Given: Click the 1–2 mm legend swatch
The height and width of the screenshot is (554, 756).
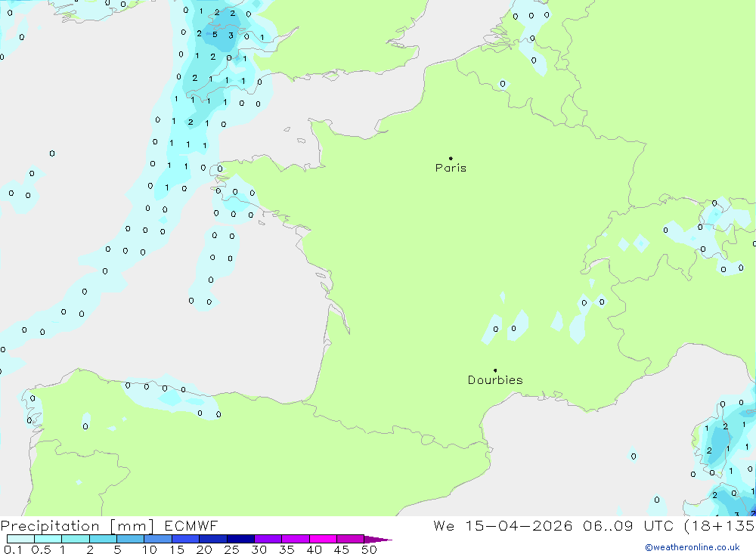Looking at the screenshot, I should pyautogui.click(x=76, y=539).
